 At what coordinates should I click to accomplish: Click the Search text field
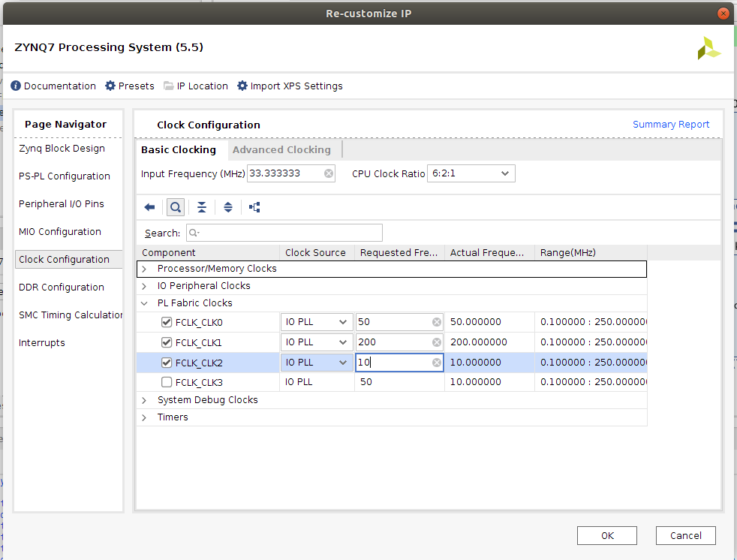pos(285,233)
